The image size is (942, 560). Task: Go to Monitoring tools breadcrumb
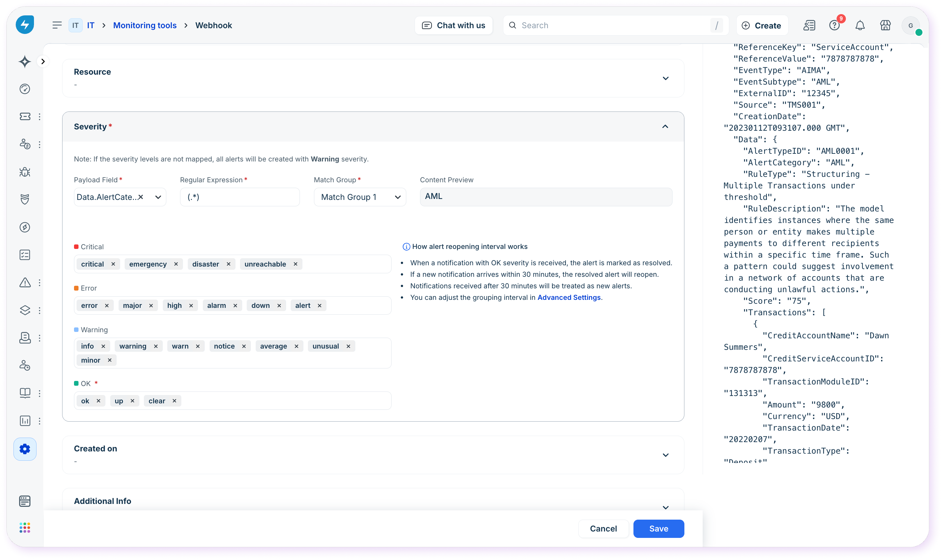145,26
